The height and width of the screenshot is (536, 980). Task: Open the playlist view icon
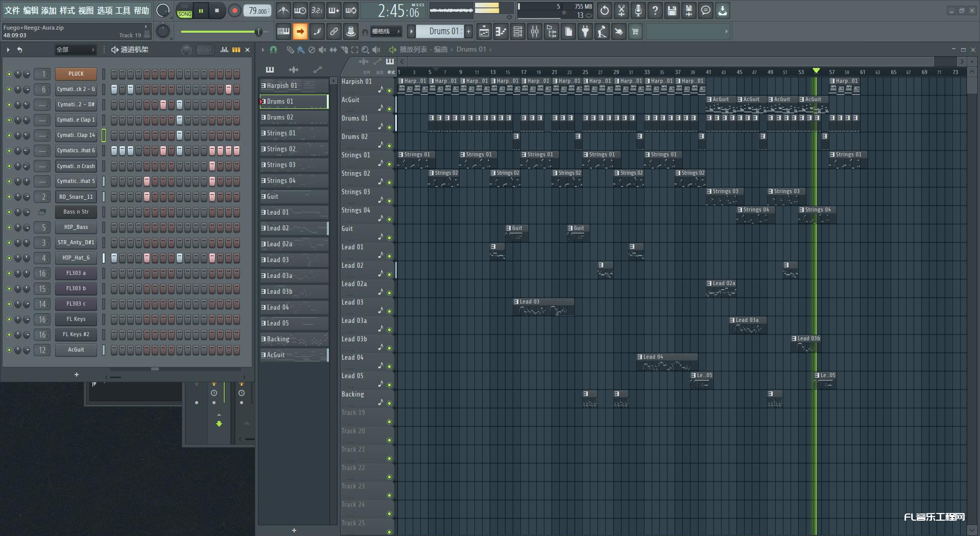[x=484, y=32]
